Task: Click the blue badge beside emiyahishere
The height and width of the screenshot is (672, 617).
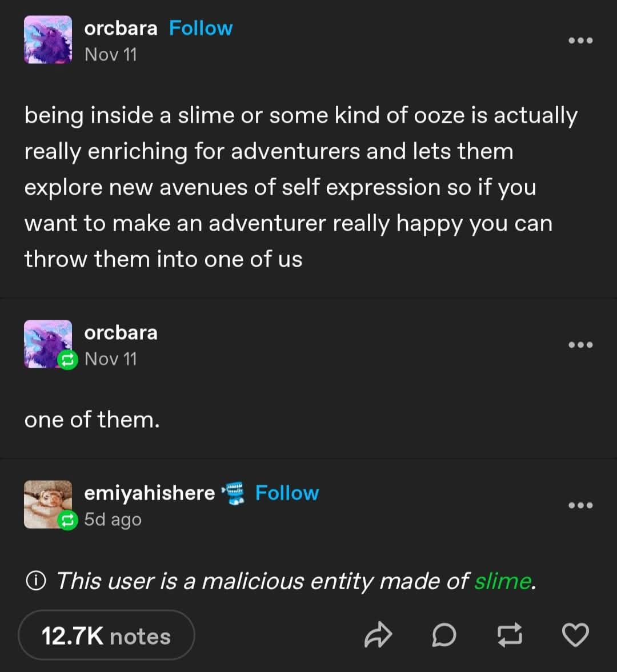Action: pyautogui.click(x=233, y=493)
